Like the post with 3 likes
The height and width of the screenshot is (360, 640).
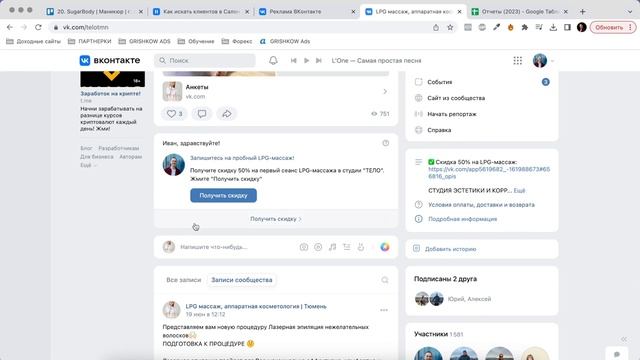pyautogui.click(x=174, y=113)
